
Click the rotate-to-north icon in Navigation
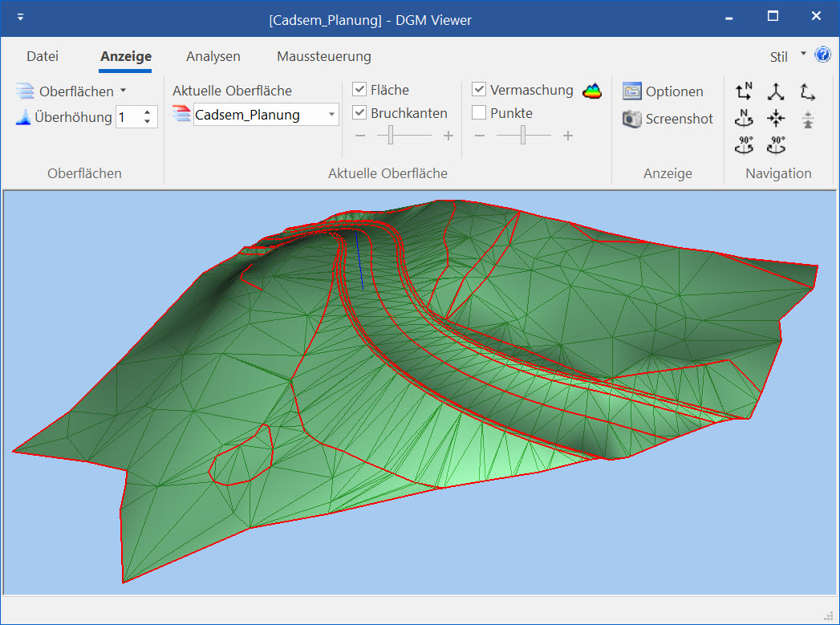click(745, 119)
